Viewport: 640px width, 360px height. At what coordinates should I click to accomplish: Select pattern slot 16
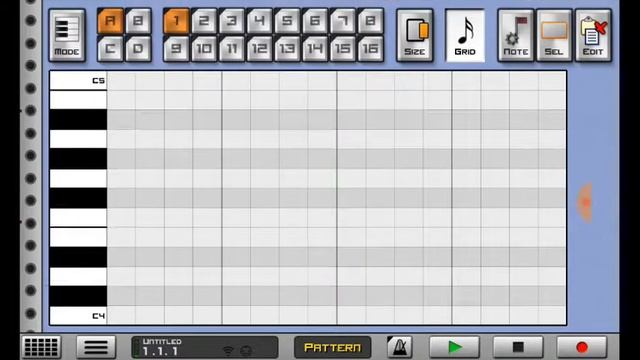point(371,49)
